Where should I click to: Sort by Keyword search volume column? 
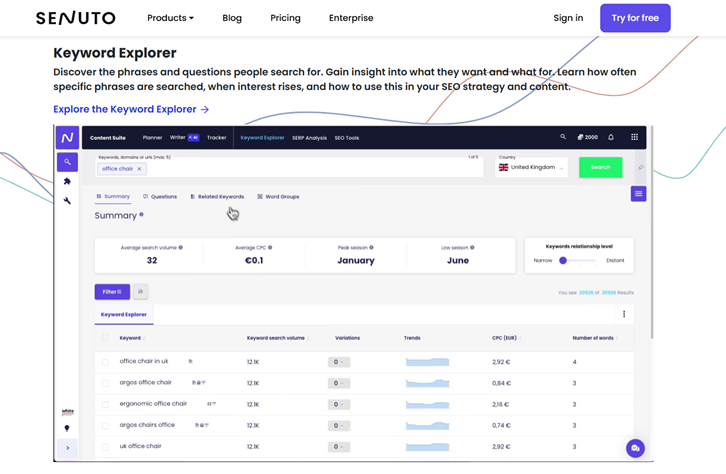pyautogui.click(x=278, y=338)
